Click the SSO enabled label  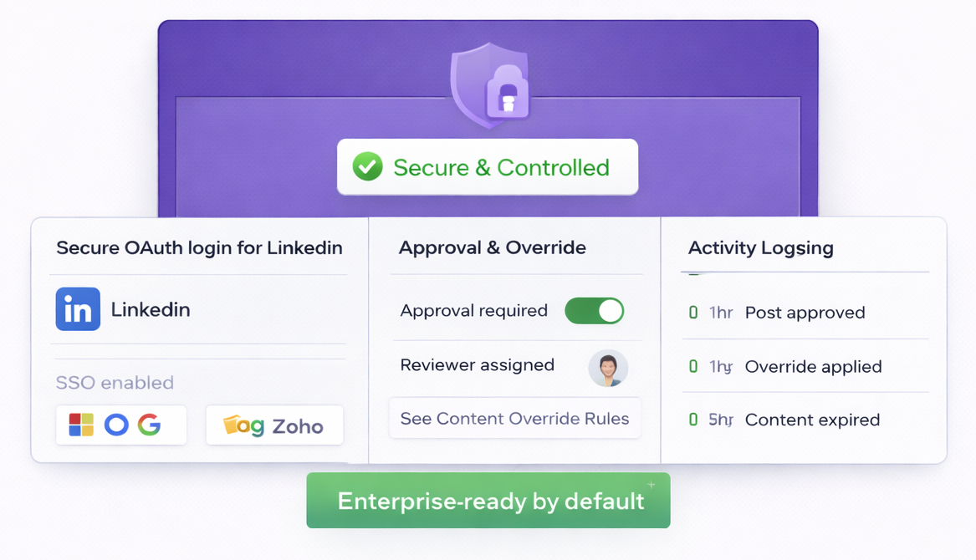pyautogui.click(x=115, y=383)
